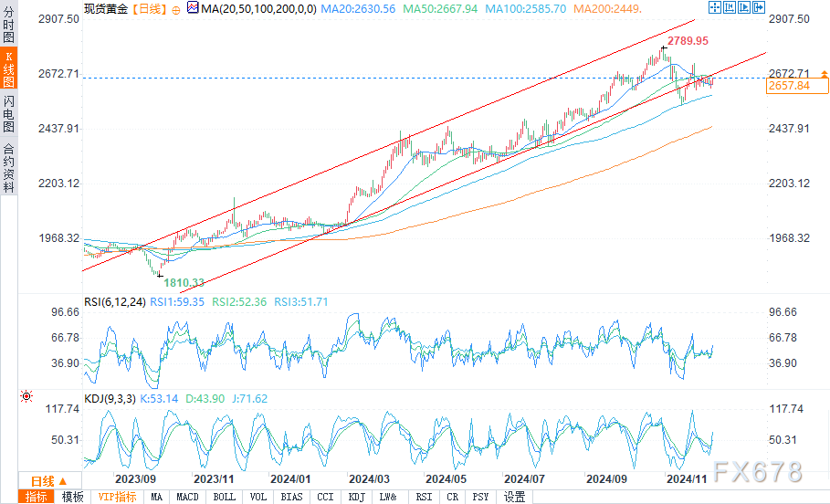Select the 模板 tab
Image resolution: width=830 pixels, height=504 pixels.
pos(72,497)
